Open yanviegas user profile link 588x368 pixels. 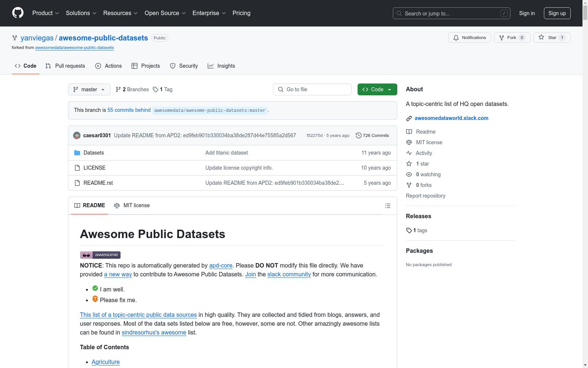pyautogui.click(x=37, y=38)
